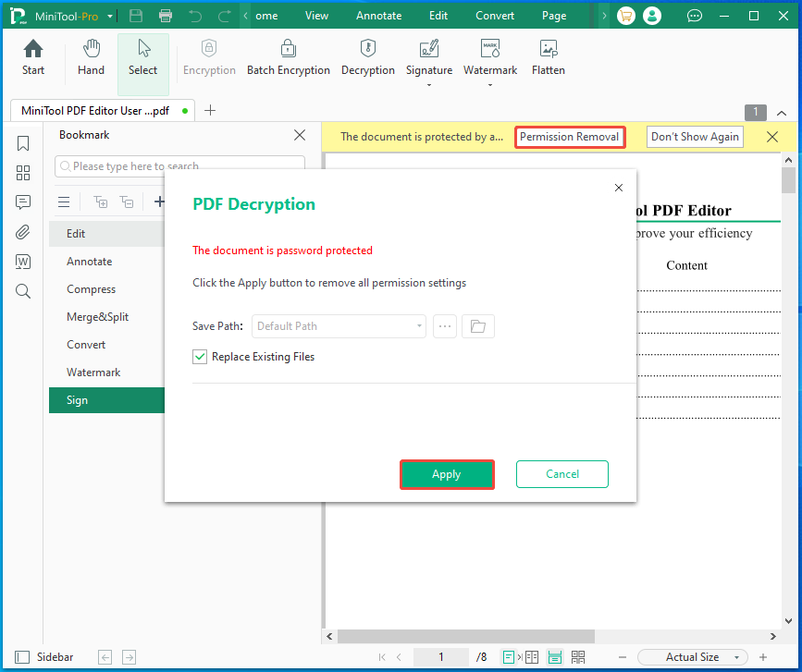802x672 pixels.
Task: Open the Bookmark sidebar panel icon
Action: pos(23,143)
